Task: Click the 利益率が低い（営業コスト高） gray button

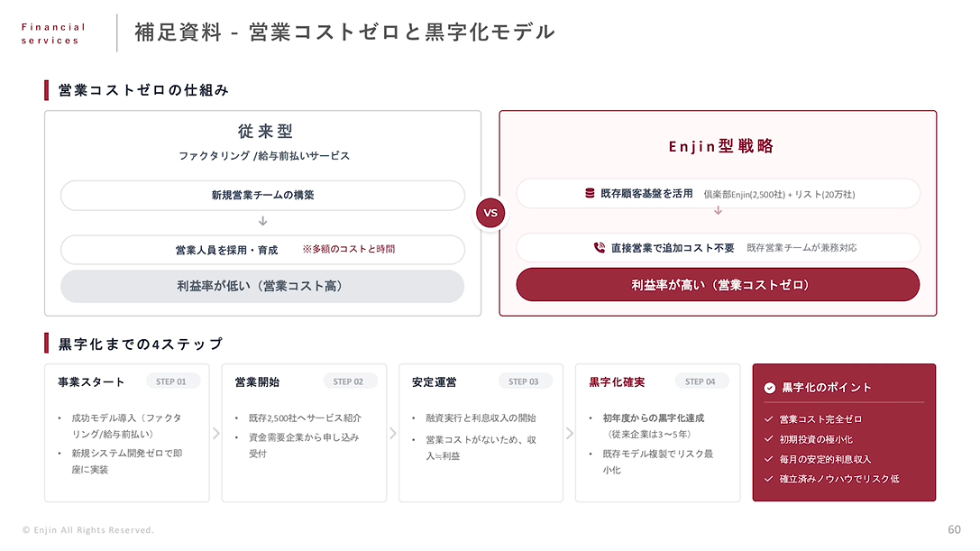Action: click(262, 287)
